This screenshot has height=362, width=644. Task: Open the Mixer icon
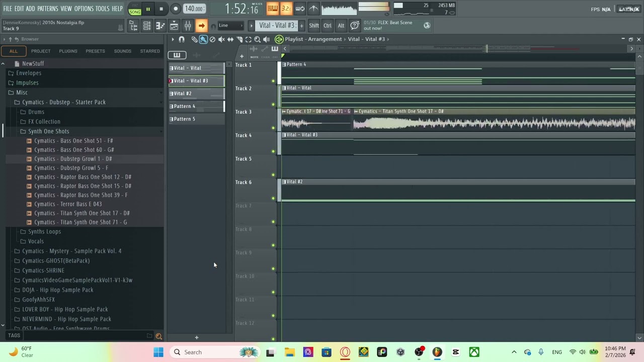[188, 26]
